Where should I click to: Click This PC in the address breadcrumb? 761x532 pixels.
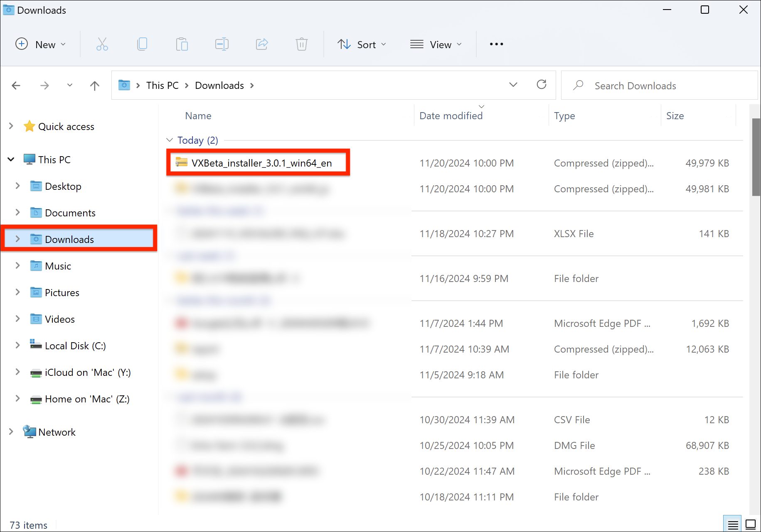click(x=162, y=86)
